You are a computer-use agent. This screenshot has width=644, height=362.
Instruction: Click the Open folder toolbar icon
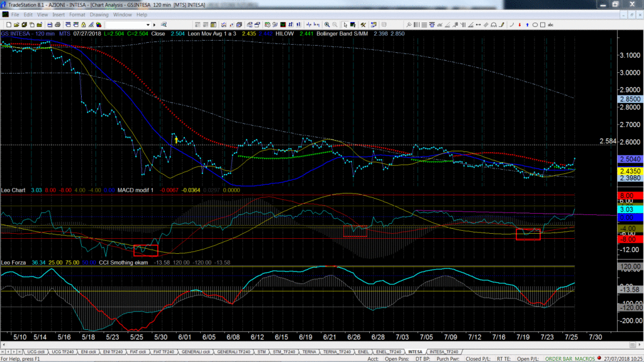click(16, 25)
